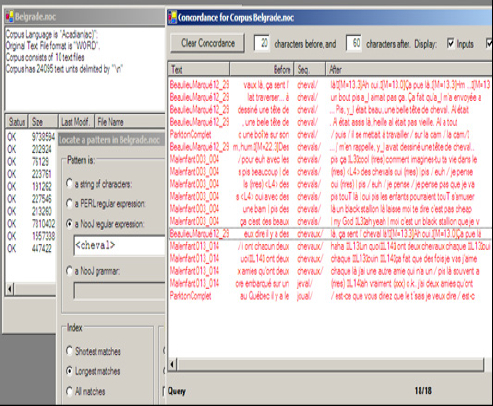Screen dimensions: 493x406
Task: Select corpus file row with size 212924
Action: pos(31,149)
